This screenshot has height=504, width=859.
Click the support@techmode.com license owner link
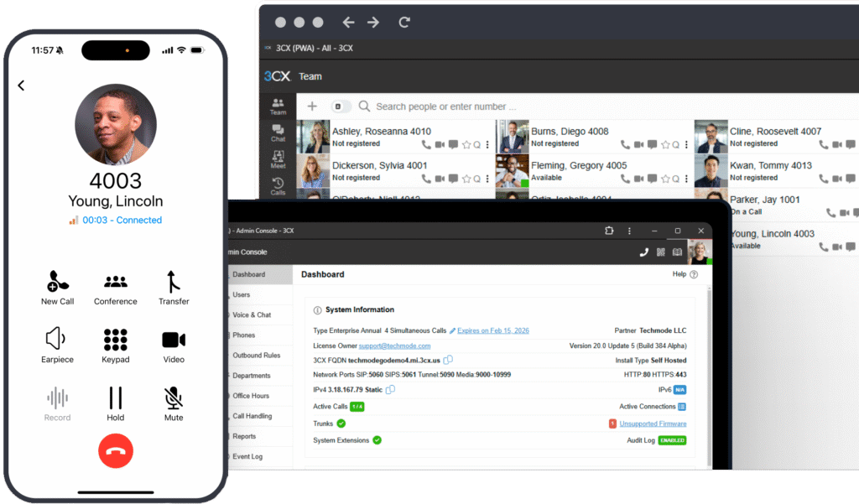coord(394,346)
